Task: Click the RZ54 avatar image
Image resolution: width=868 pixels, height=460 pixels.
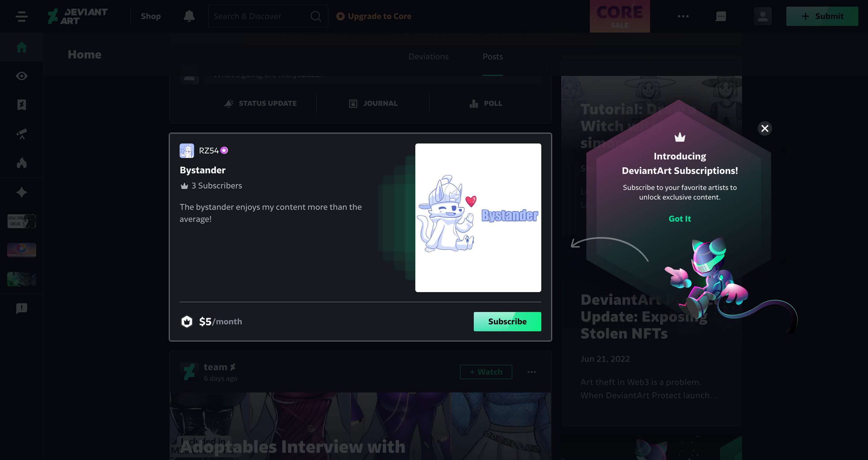Action: click(187, 151)
